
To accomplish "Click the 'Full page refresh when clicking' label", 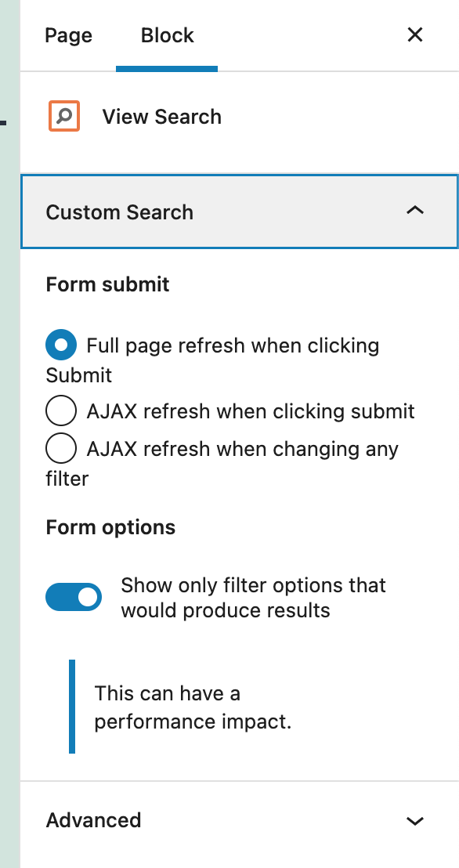I will tap(233, 345).
